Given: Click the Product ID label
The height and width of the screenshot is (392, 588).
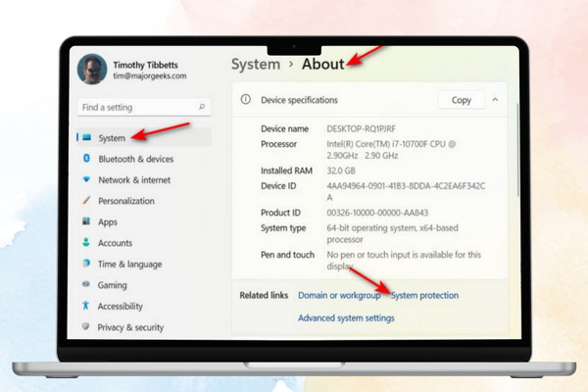Looking at the screenshot, I should (x=280, y=213).
